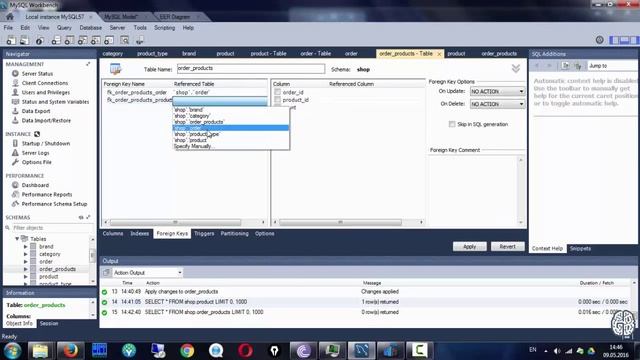Open preferences gear icon at top right
This screenshot has width=640, height=360.
(x=599, y=40)
